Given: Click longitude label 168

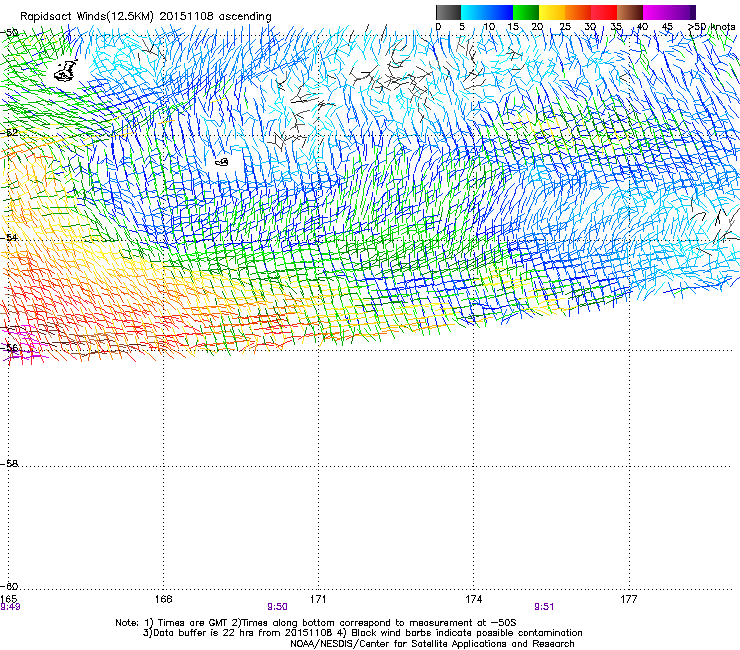Looking at the screenshot, I should 163,599.
